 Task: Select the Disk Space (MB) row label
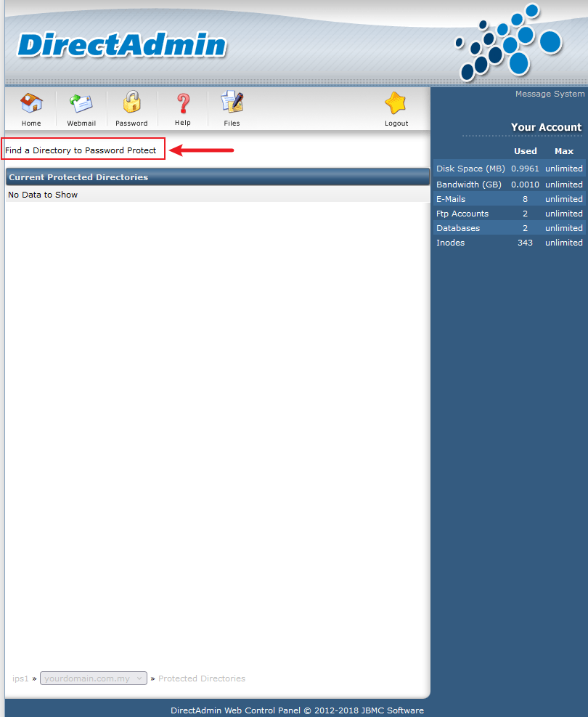tap(470, 169)
